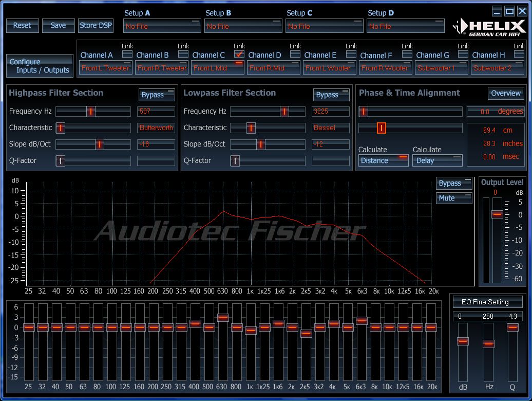The image size is (532, 401).
Task: Bypass the Highpass Filter Section
Action: coord(157,95)
